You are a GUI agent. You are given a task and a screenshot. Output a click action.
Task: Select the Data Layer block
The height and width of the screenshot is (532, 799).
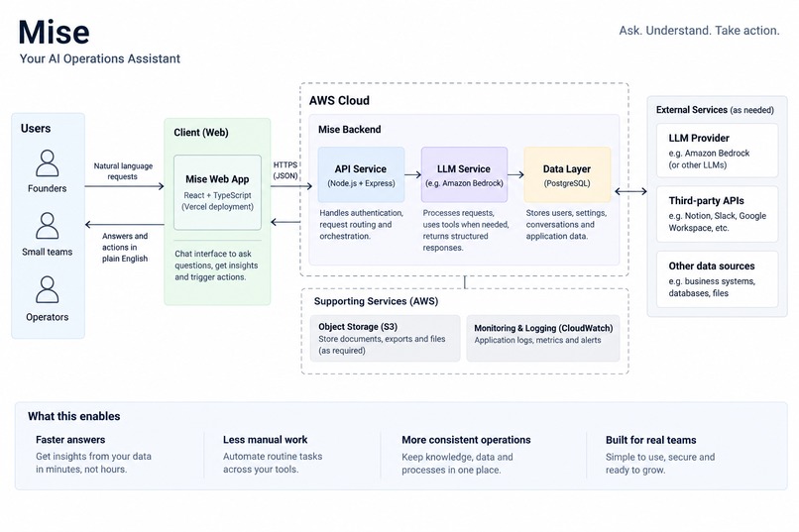(x=567, y=174)
